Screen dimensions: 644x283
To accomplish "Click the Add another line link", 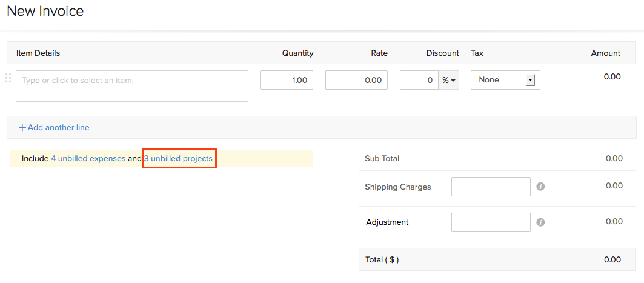I will coord(54,127).
